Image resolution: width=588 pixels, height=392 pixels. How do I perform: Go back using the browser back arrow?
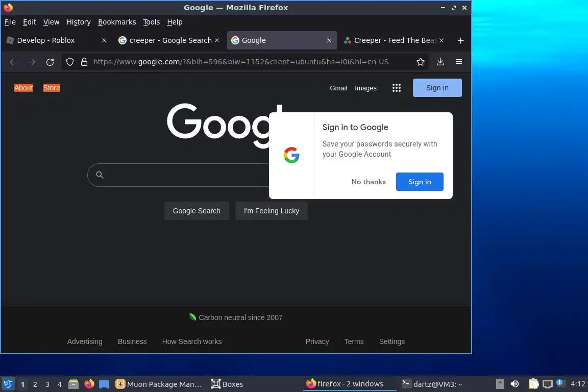[x=13, y=62]
